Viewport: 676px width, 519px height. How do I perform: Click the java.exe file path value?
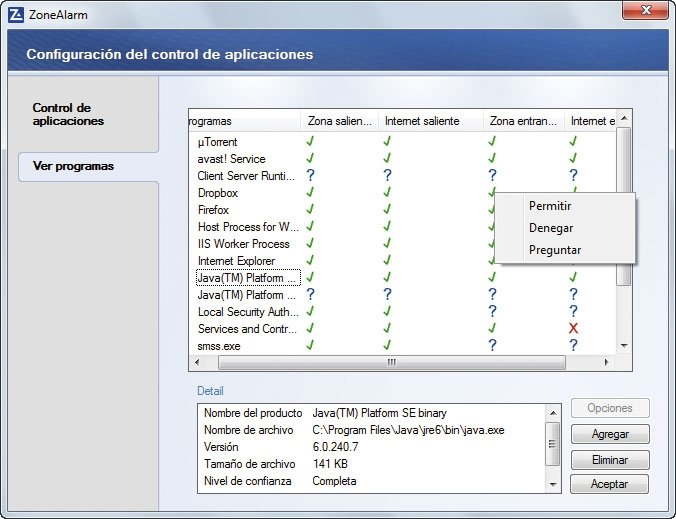(408, 430)
